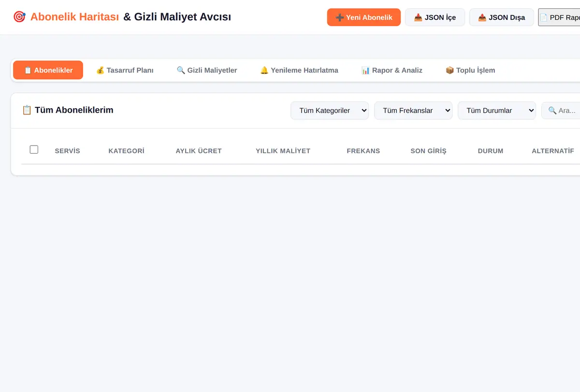Expand the Tüm Kategoriler dropdown
This screenshot has height=392, width=580.
[330, 111]
